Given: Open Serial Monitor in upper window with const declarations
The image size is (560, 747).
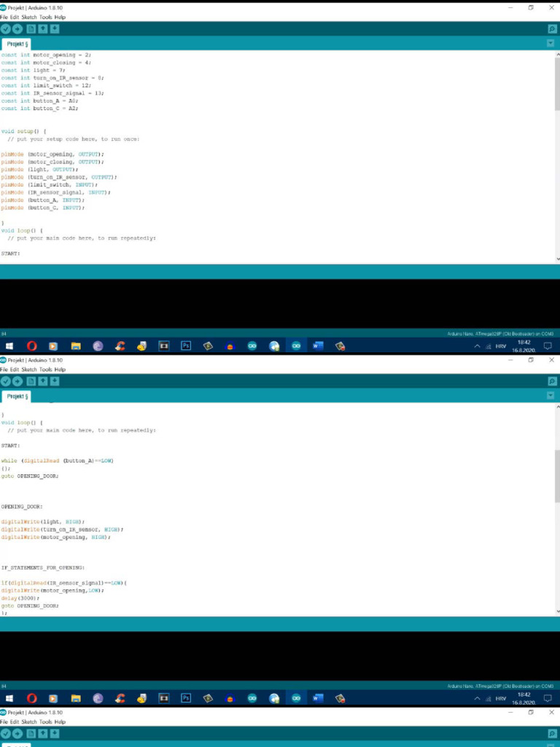Looking at the screenshot, I should click(552, 29).
